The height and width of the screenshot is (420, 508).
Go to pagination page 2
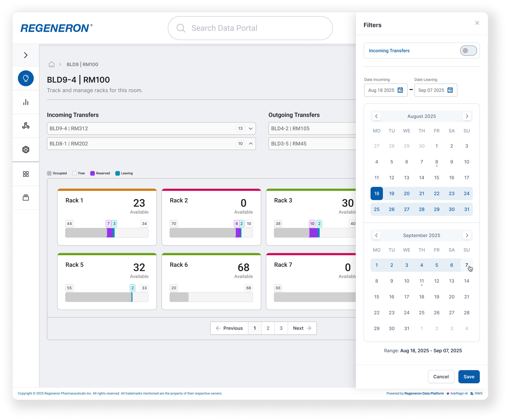268,328
